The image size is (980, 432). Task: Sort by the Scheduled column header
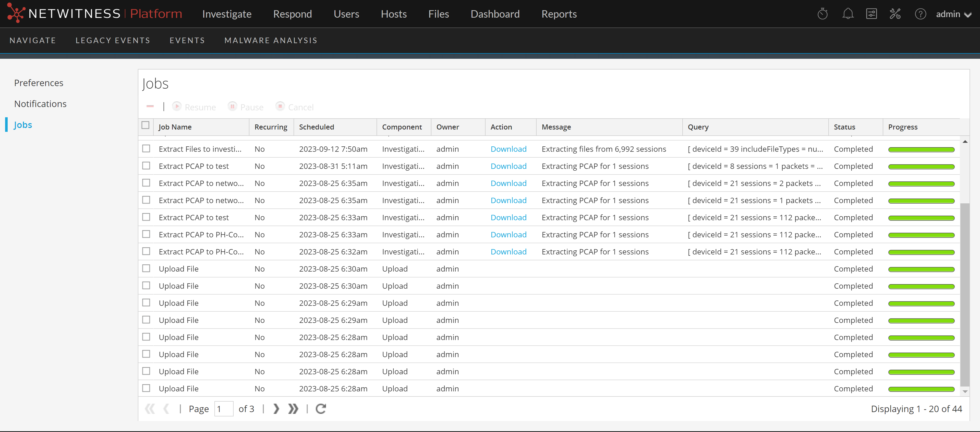[x=316, y=127]
